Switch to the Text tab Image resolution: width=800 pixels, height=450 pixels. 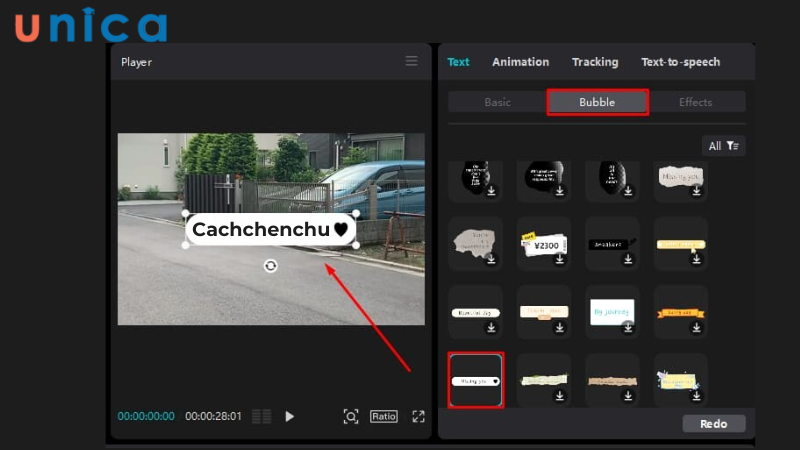(458, 62)
